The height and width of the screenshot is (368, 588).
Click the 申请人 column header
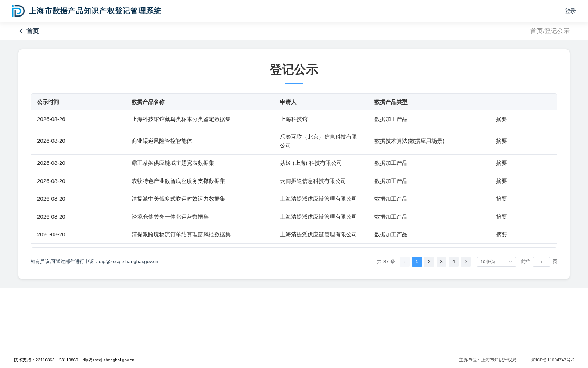pyautogui.click(x=288, y=102)
